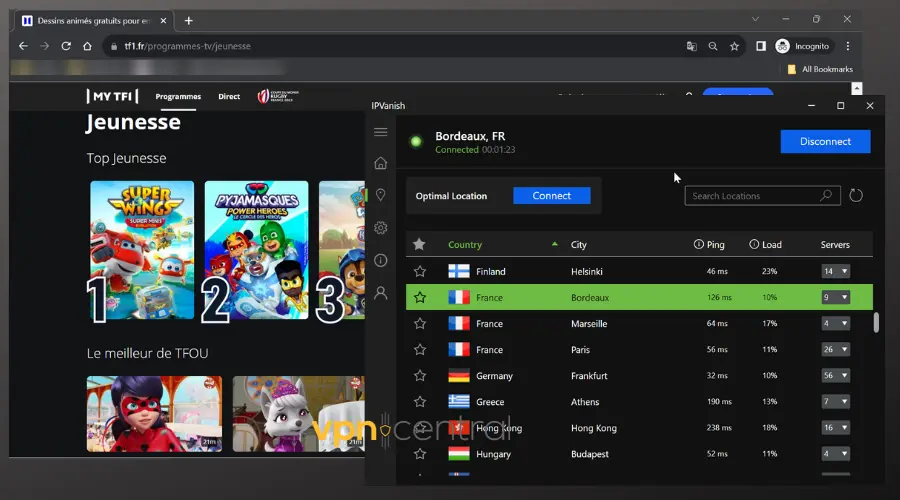The width and height of the screenshot is (900, 500).
Task: Connect to the Optimal Location
Action: pos(551,196)
